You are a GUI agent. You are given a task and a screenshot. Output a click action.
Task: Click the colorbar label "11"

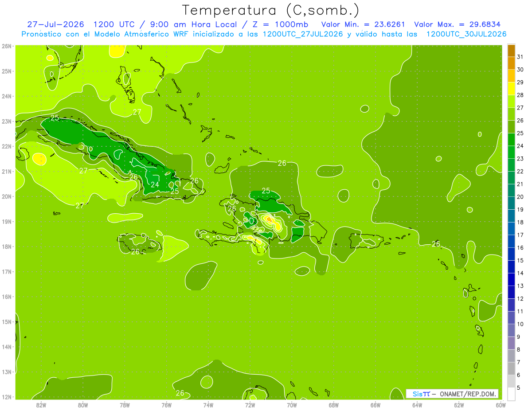tap(520, 311)
